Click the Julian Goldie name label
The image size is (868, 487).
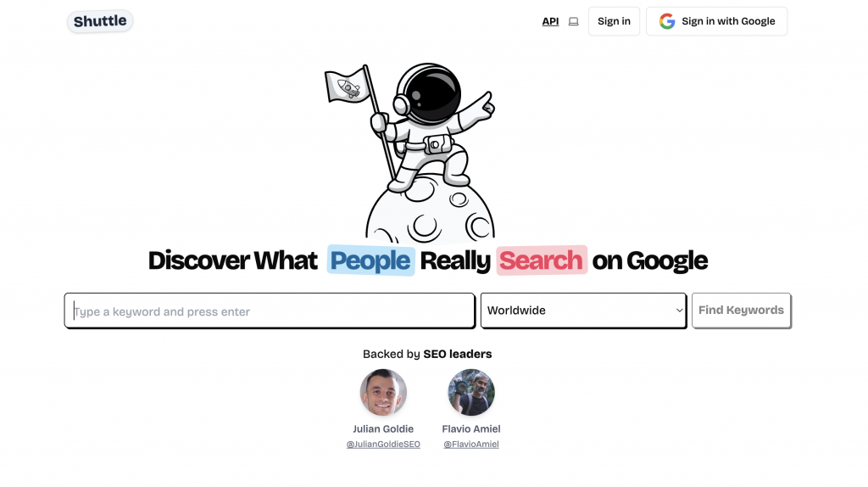(383, 428)
